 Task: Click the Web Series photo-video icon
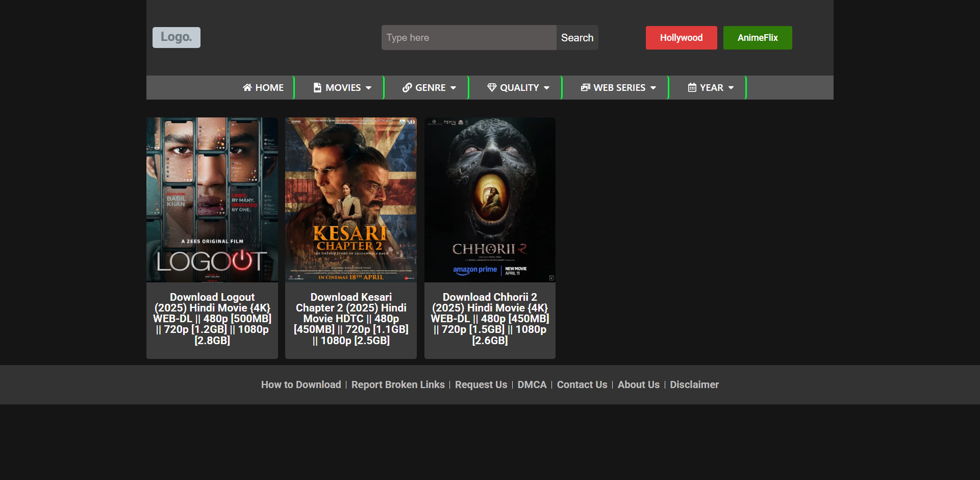click(586, 87)
